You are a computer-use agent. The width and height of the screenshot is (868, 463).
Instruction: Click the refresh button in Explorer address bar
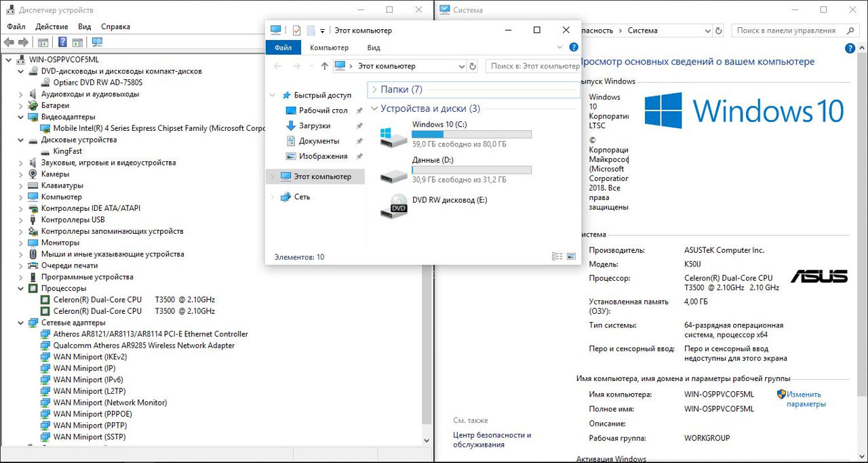(473, 66)
